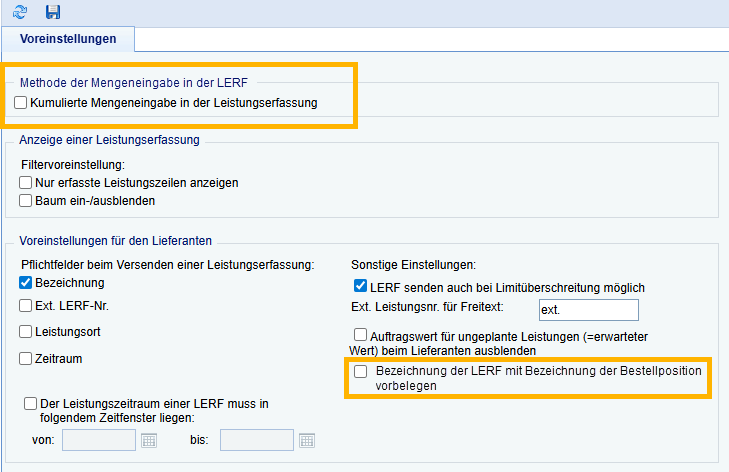This screenshot has width=729, height=472.
Task: Click the 'Voreinstellungen für den Lieferanten' group heading
Action: (x=119, y=242)
